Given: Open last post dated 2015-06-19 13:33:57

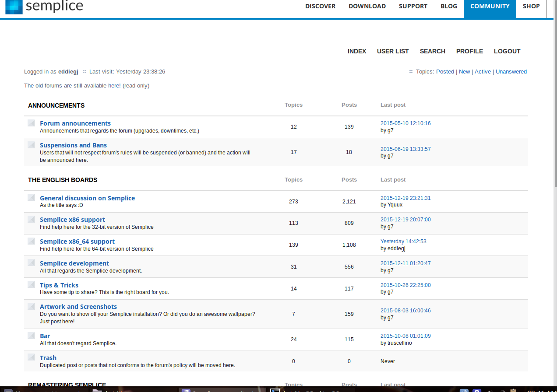Looking at the screenshot, I should coord(405,149).
